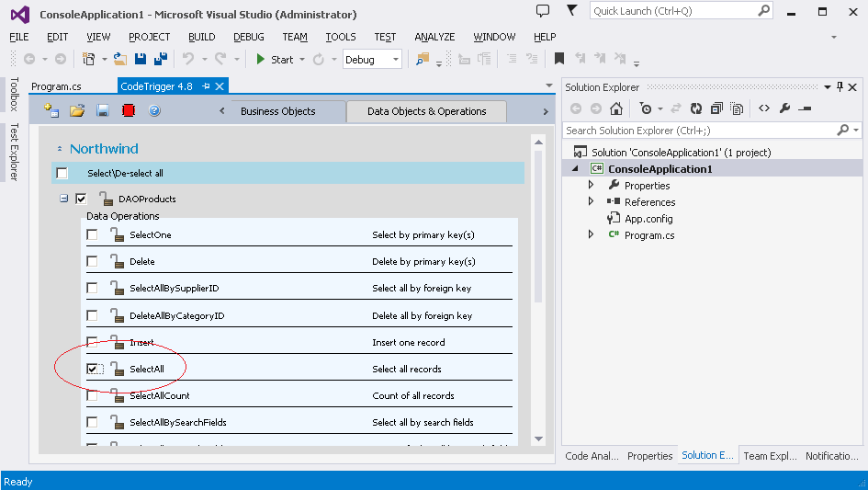This screenshot has height=490, width=868.
Task: Click Collapse All icon in Solution Explorer
Action: 716,108
